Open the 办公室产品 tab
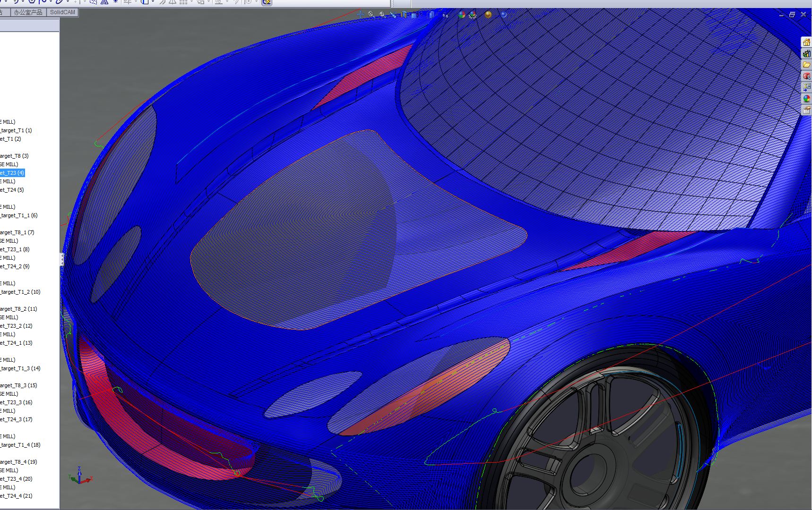This screenshot has width=812, height=510. click(28, 12)
